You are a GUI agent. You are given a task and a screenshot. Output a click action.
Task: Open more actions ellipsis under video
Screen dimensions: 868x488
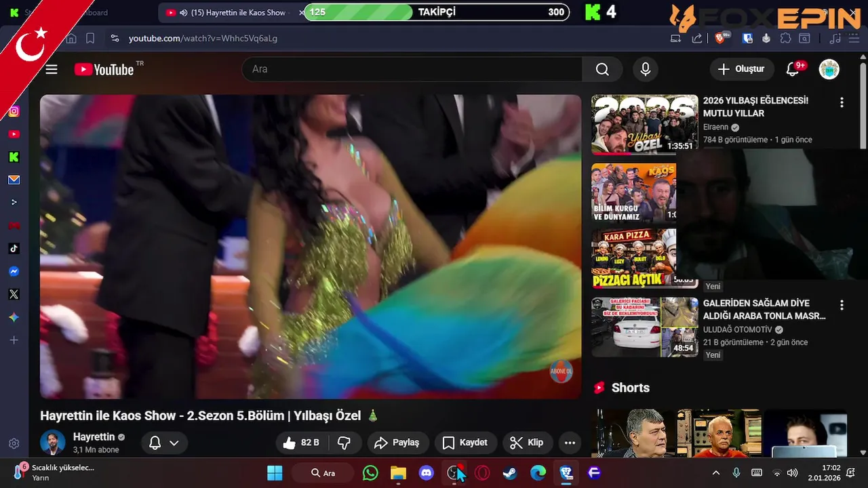570,443
